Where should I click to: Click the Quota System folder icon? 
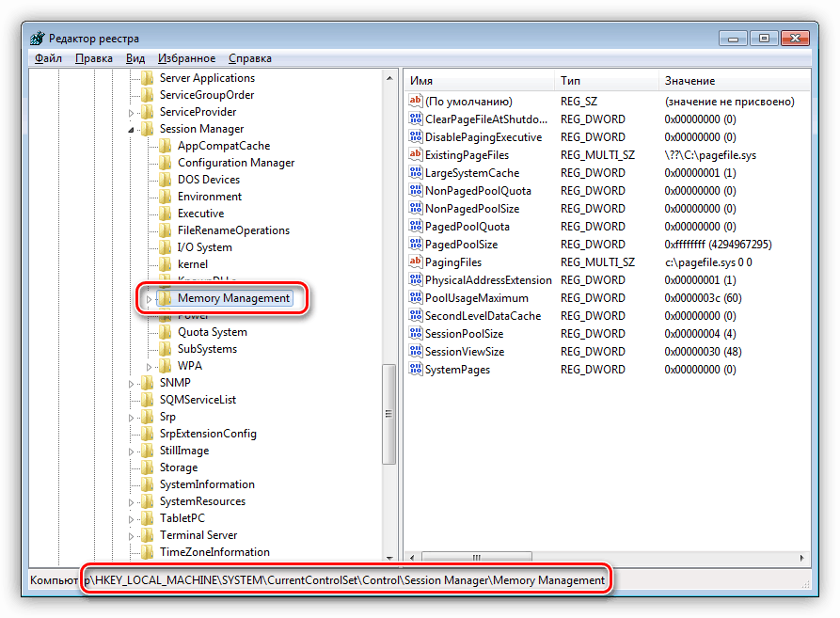coord(165,332)
